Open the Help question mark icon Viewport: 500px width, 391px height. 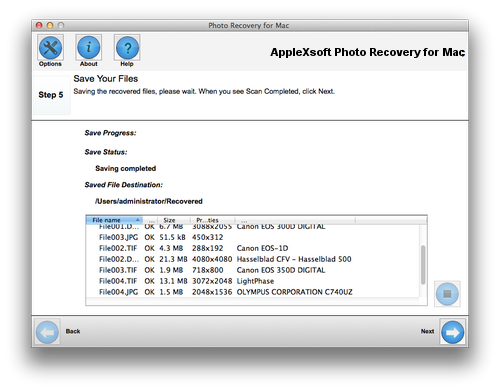(127, 47)
